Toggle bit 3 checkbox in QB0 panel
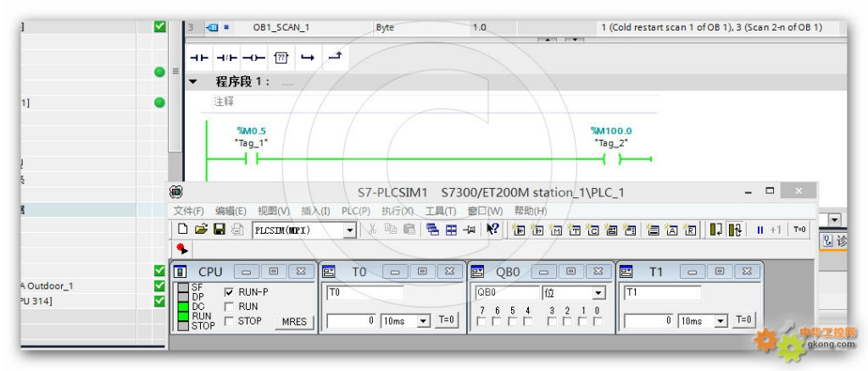This screenshot has height=371, width=868. tap(551, 321)
